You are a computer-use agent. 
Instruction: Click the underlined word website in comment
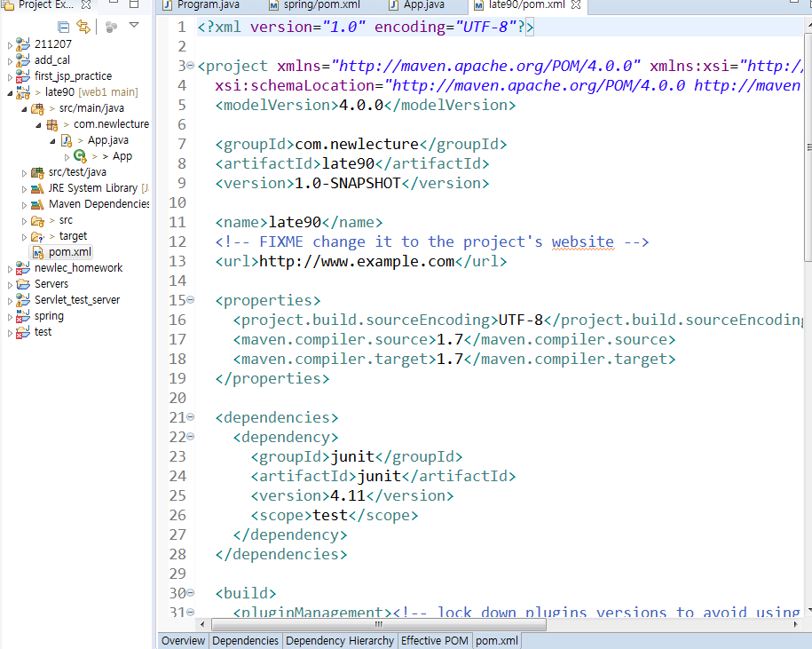[582, 241]
